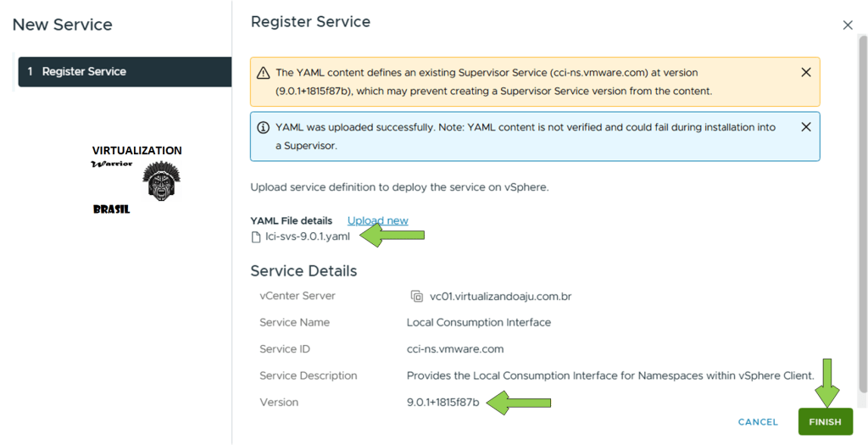Click the vCenter Server icon beside vc01
Screen dimensions: 868x445
(416, 296)
